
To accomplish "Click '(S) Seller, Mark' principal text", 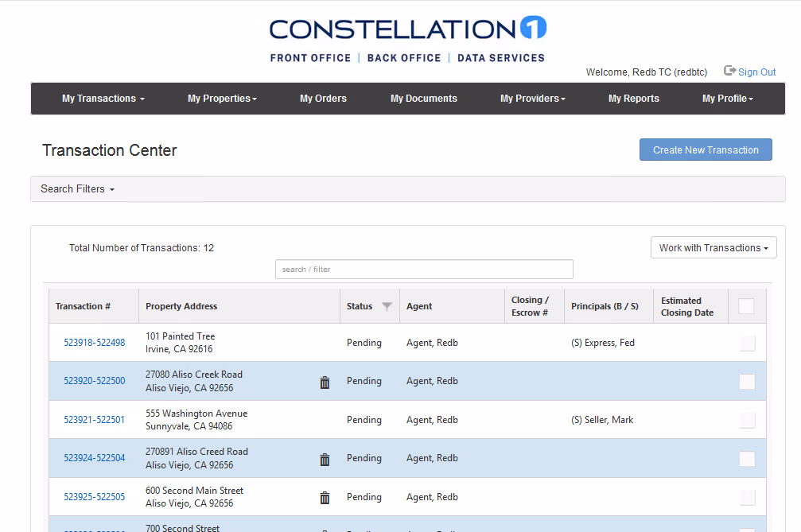I will point(602,420).
